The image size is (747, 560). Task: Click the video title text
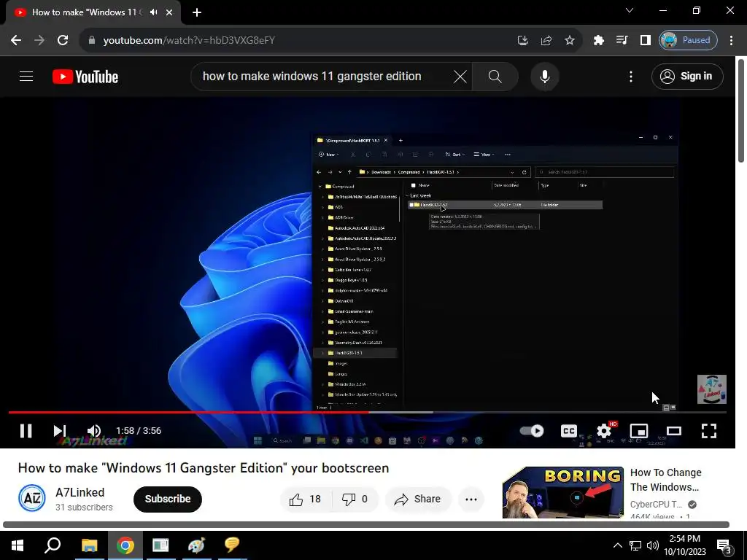tap(204, 467)
